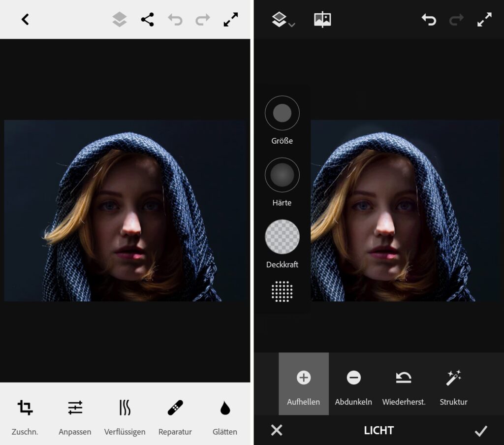The width and height of the screenshot is (504, 445).
Task: Confirm the Licht edit with checkmark
Action: point(480,431)
